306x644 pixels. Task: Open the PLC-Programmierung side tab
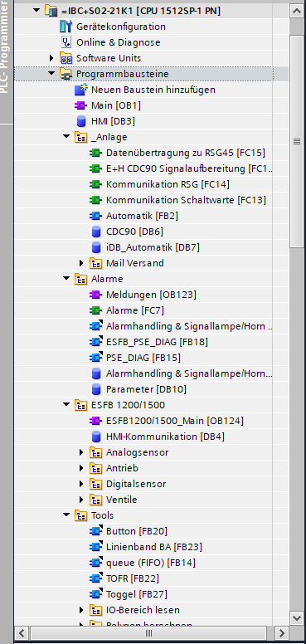coord(5,61)
